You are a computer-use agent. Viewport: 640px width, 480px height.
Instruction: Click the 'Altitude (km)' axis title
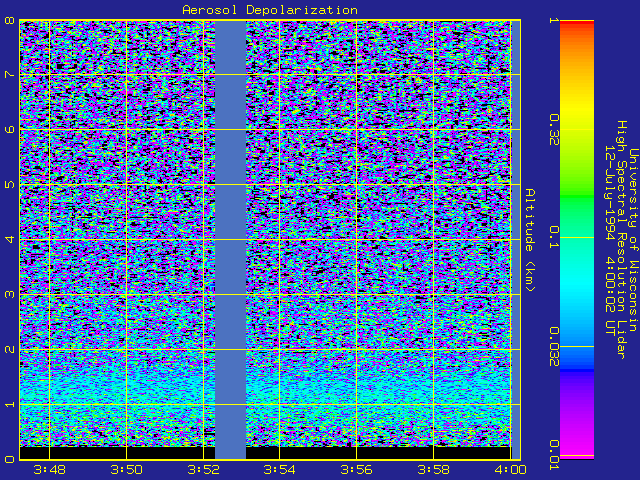click(530, 240)
